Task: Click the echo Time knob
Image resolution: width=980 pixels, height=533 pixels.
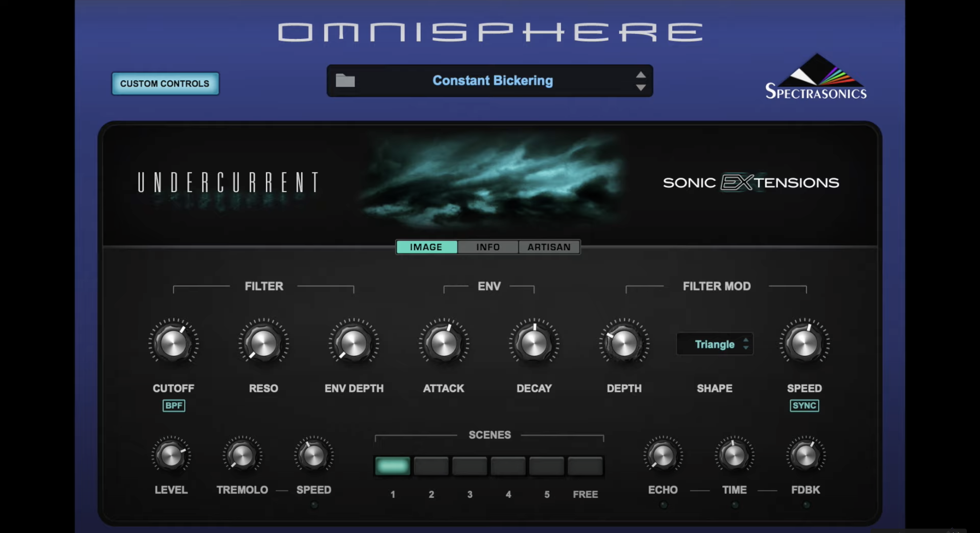Action: click(735, 455)
